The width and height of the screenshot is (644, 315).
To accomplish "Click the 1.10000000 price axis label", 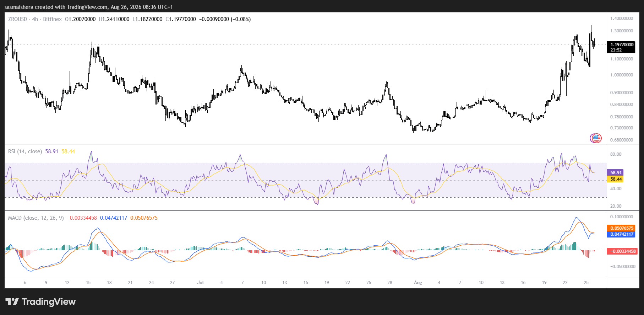I will point(622,59).
